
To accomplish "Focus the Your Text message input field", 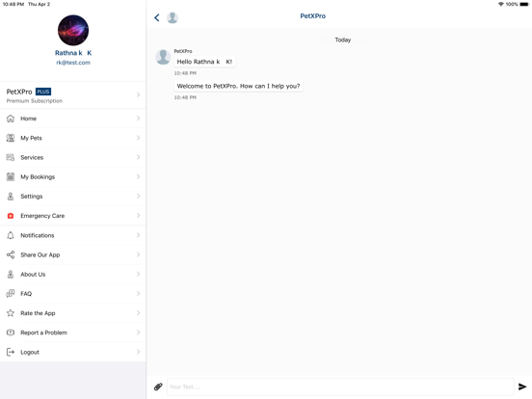I will pyautogui.click(x=340, y=386).
